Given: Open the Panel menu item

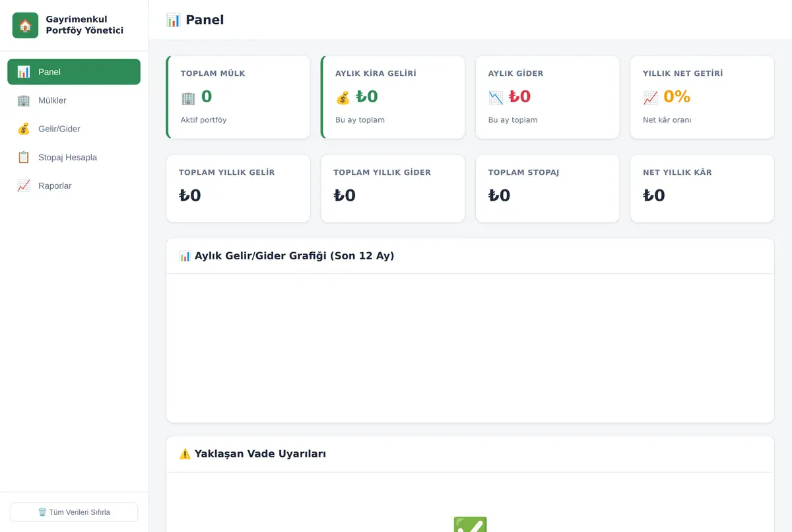Looking at the screenshot, I should coord(74,72).
